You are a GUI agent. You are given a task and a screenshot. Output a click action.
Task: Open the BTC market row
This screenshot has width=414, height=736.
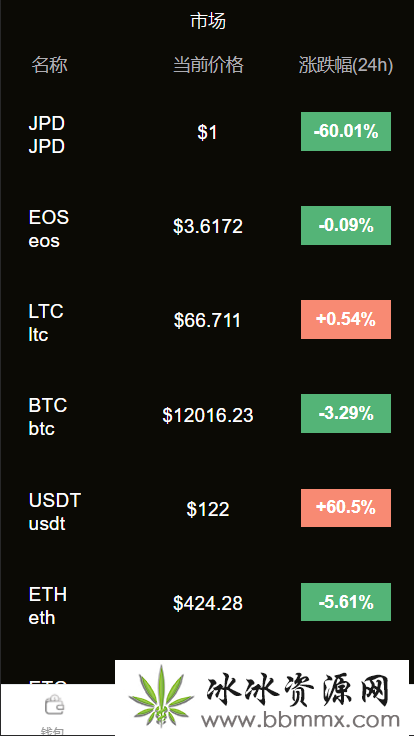coord(207,415)
